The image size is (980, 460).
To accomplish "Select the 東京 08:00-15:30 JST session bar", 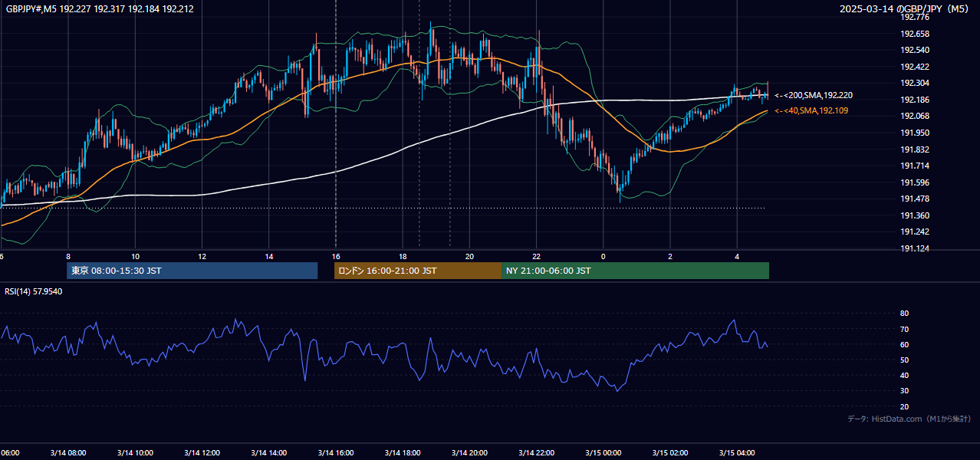I will [x=192, y=271].
